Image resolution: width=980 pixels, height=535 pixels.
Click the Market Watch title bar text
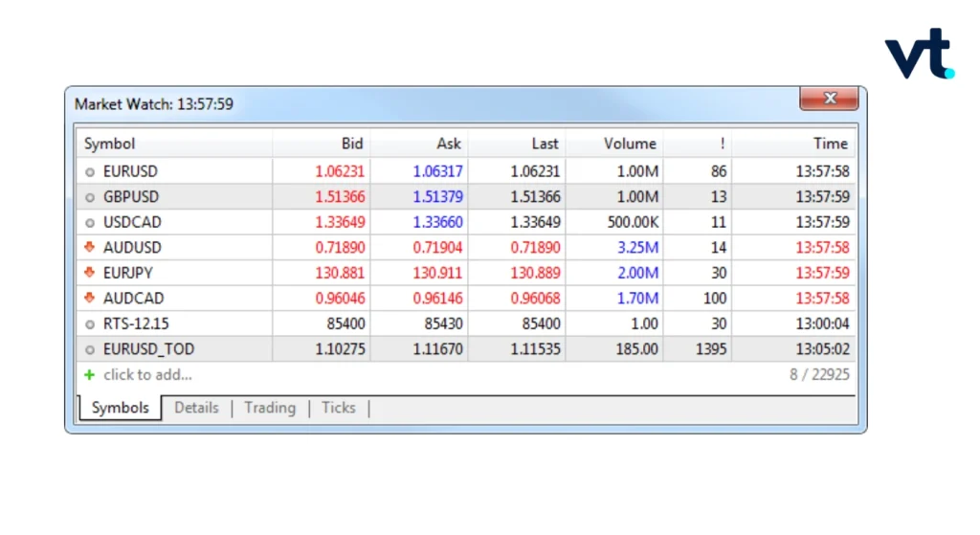pyautogui.click(x=154, y=103)
